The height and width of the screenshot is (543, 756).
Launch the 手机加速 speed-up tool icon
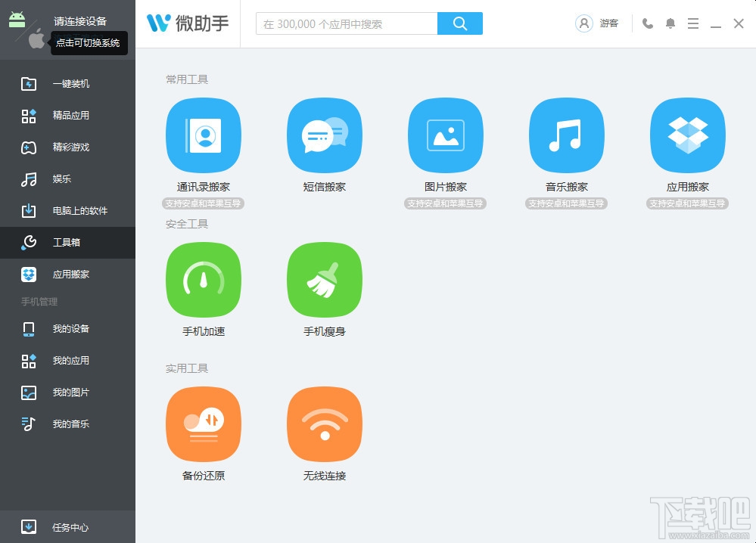[204, 280]
